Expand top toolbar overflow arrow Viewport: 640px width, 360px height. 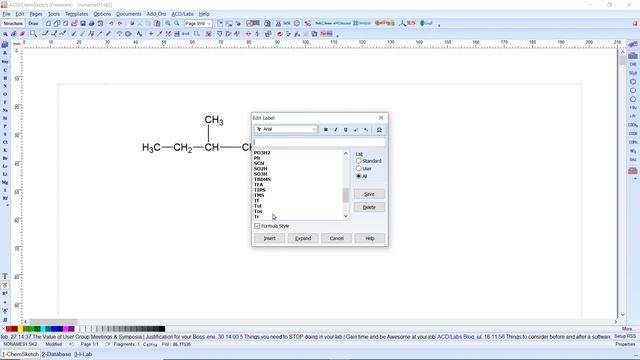[x=439, y=25]
